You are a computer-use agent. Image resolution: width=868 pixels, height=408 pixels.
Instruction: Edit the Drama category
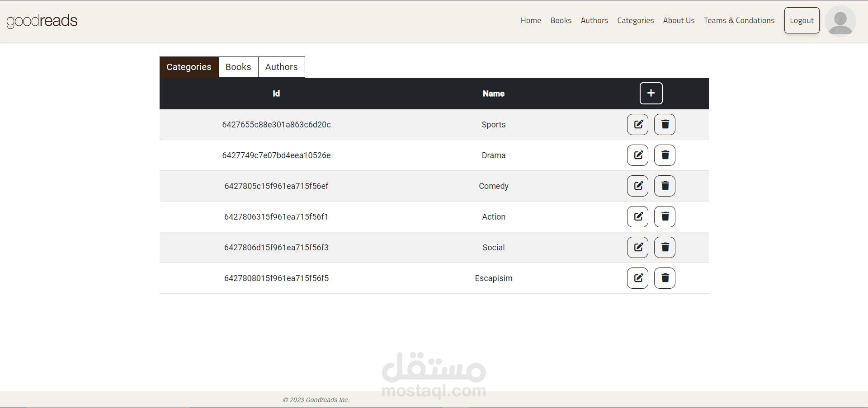tap(637, 155)
